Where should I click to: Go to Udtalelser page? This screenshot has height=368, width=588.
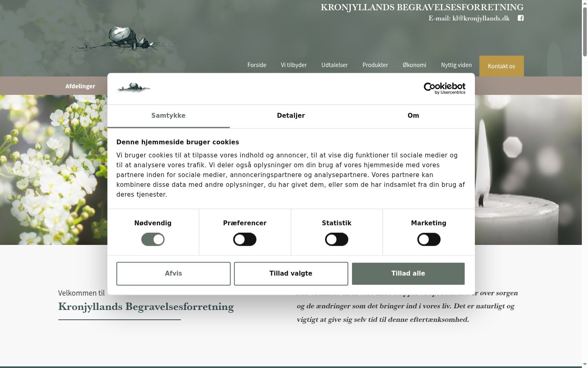point(334,65)
